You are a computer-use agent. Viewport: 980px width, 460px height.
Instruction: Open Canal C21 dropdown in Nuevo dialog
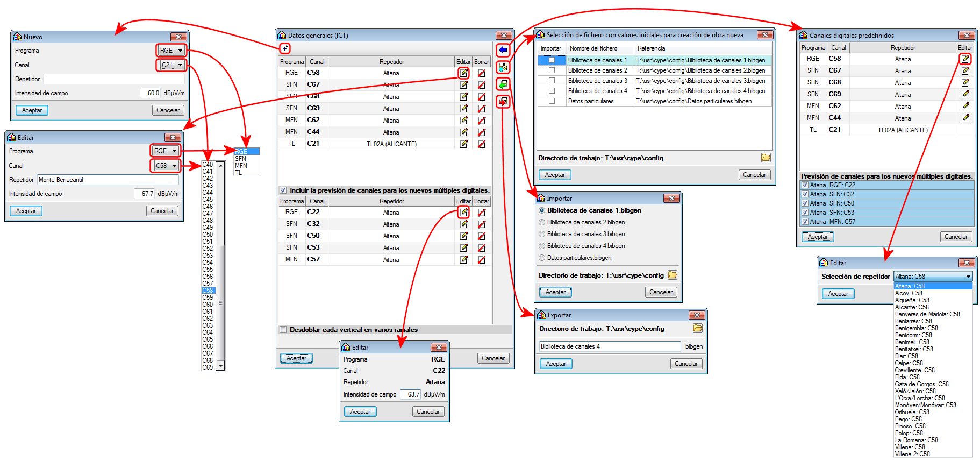coord(171,65)
